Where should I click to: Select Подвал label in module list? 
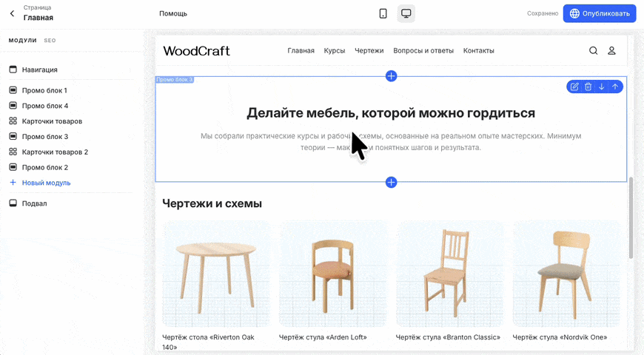click(34, 203)
